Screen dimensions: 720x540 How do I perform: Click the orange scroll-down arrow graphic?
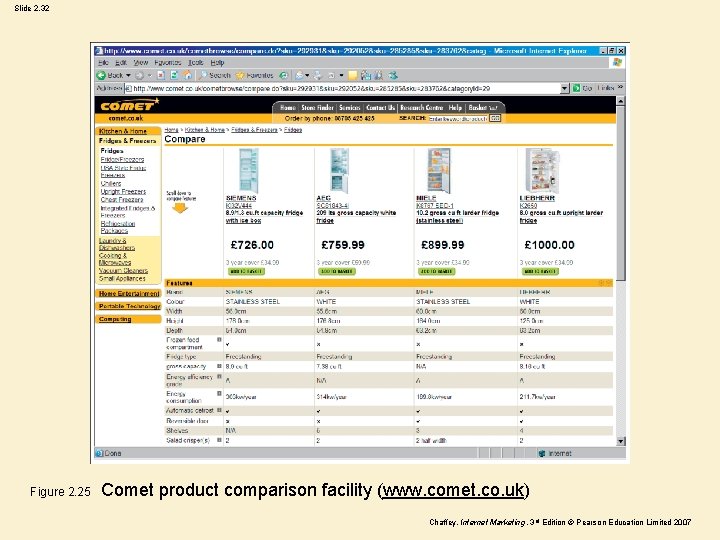pos(180,208)
